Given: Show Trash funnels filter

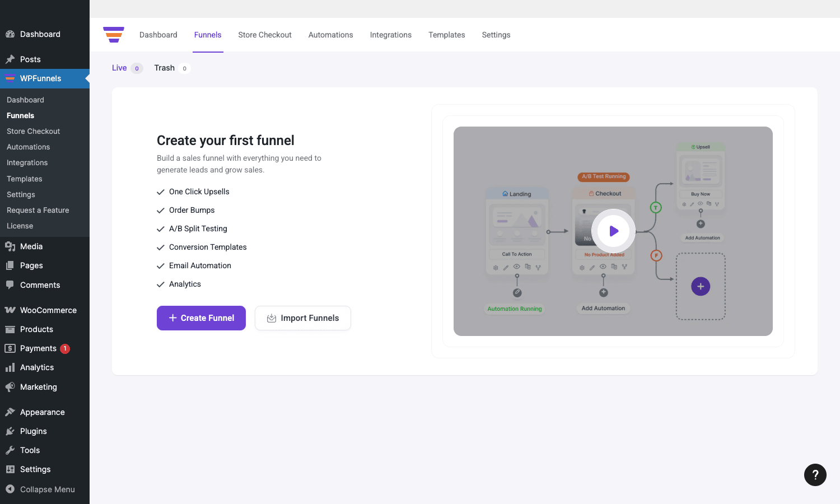Looking at the screenshot, I should [x=172, y=68].
